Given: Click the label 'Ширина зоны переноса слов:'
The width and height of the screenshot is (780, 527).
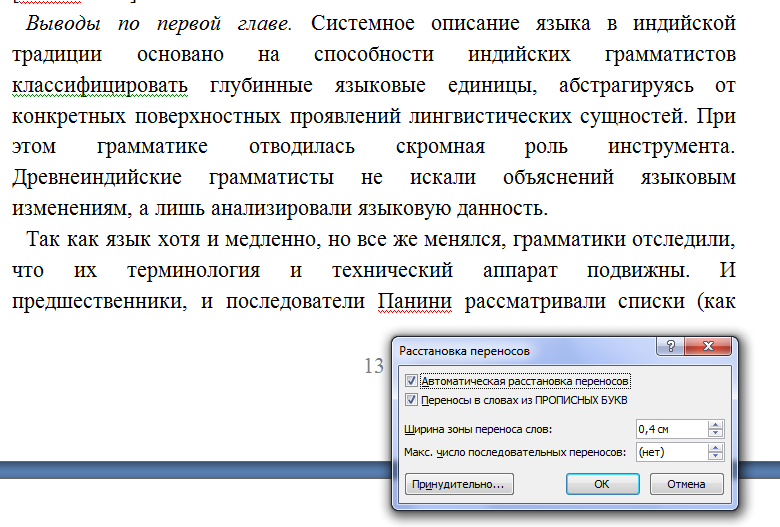Looking at the screenshot, I should coord(478,429).
